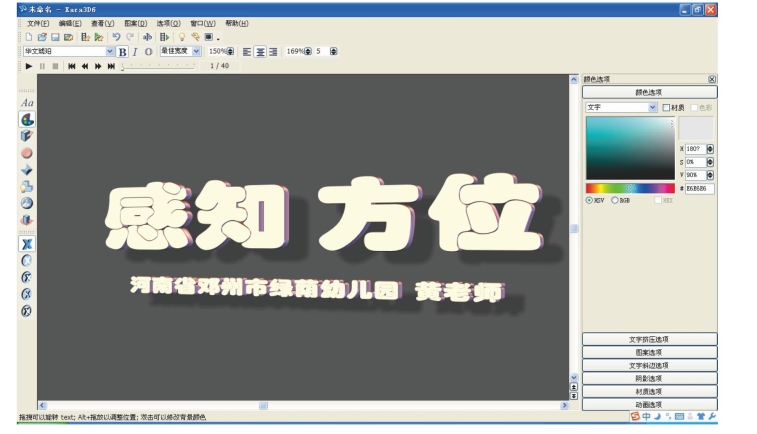
Task: Open the 图案选项 panel
Action: click(x=649, y=352)
